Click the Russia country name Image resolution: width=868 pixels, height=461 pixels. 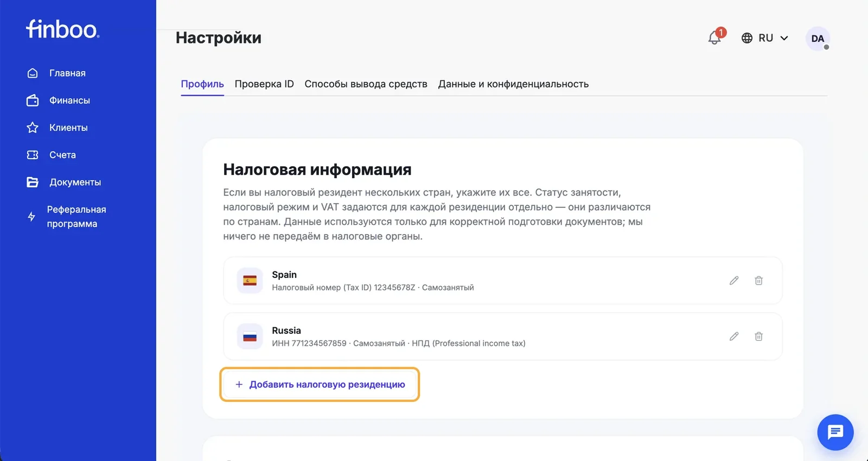pos(286,331)
